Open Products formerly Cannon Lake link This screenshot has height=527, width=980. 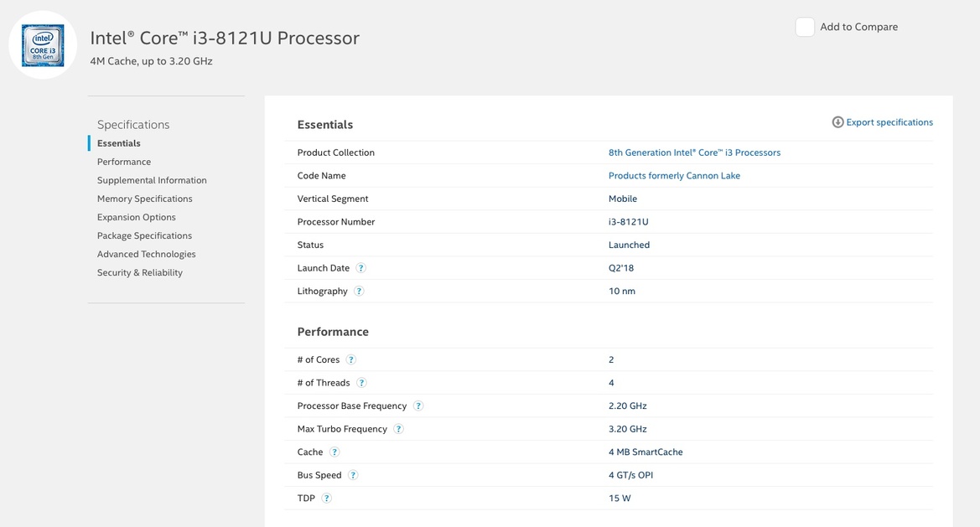674,175
